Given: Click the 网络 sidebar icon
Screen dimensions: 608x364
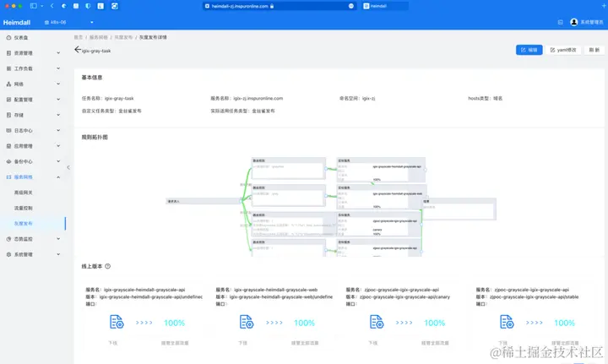Looking at the screenshot, I should point(8,84).
